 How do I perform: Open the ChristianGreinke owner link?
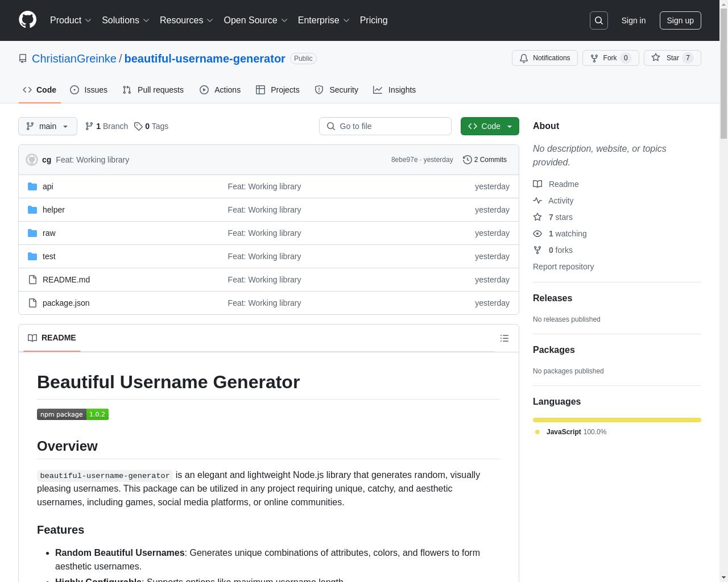coord(74,59)
